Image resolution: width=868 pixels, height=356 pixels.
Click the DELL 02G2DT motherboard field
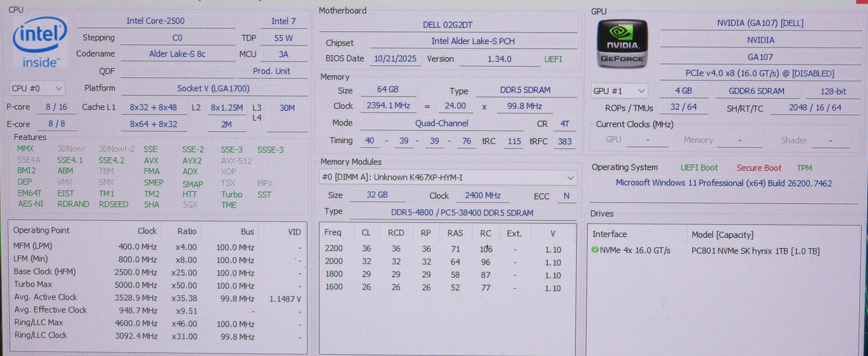coord(448,25)
